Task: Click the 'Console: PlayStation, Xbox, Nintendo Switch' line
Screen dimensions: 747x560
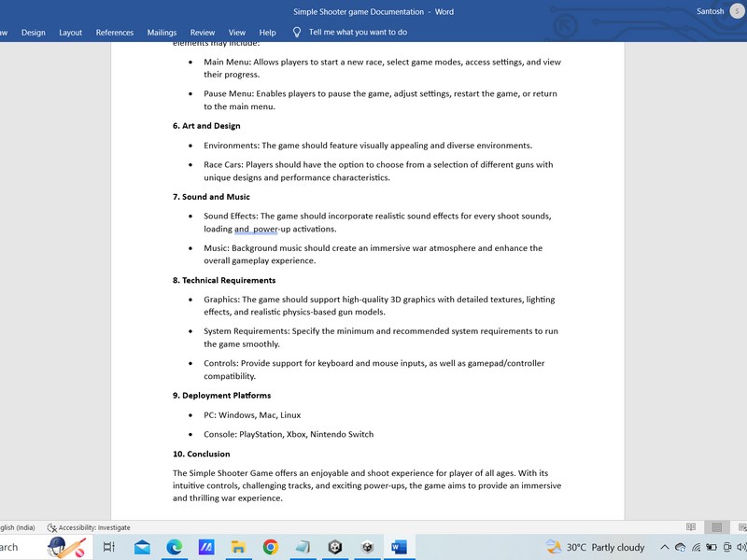Action: tap(289, 434)
